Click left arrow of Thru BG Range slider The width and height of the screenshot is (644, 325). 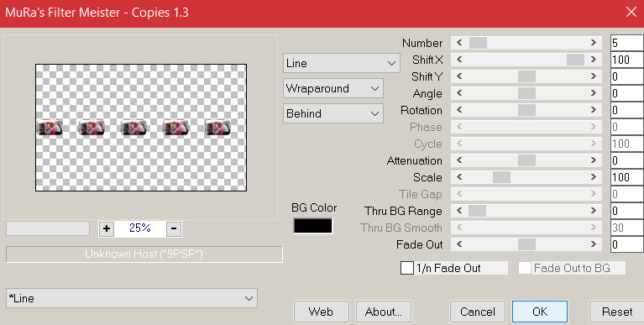(x=459, y=211)
